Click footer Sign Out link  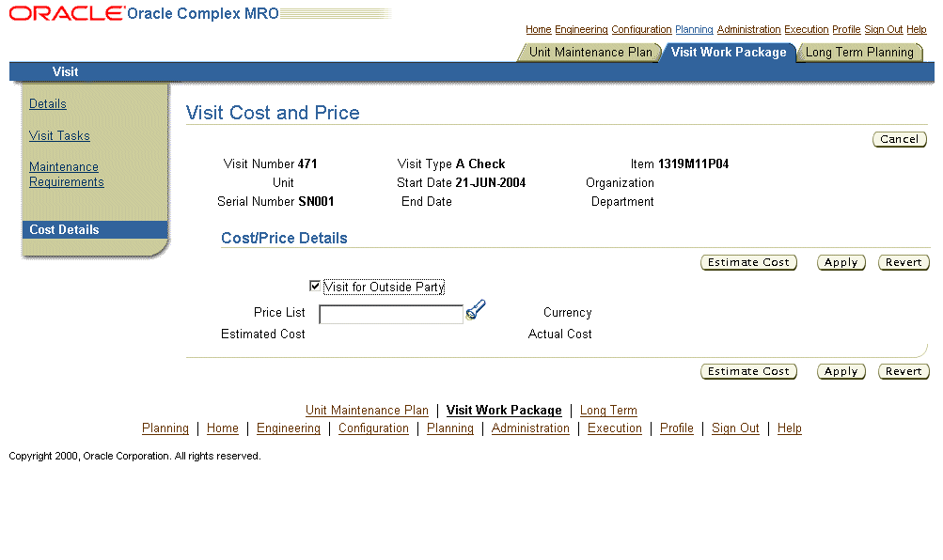tap(735, 428)
